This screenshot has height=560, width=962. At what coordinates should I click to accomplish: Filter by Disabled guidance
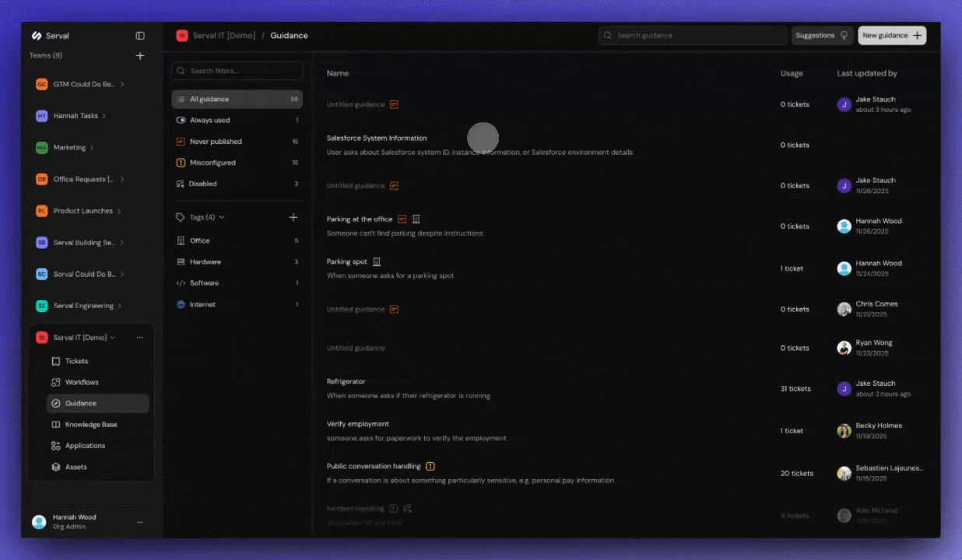(237, 184)
